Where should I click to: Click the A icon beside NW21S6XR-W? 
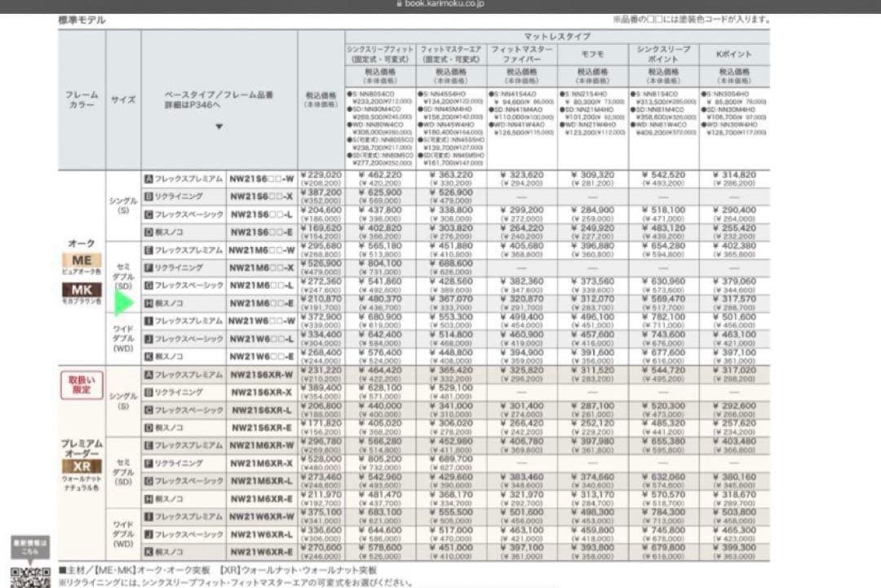coord(148,374)
